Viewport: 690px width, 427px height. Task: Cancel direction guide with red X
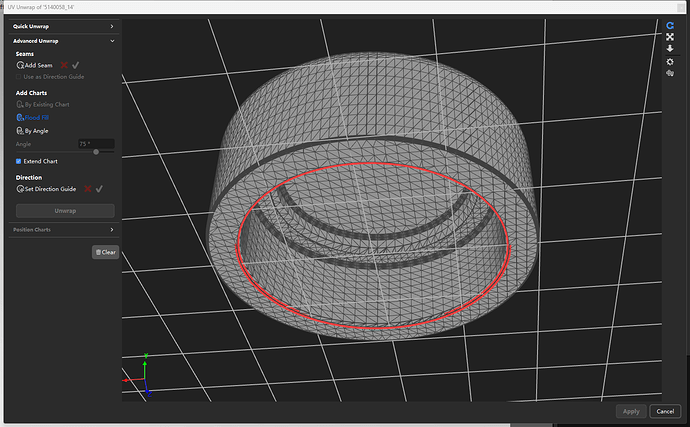[x=88, y=189]
